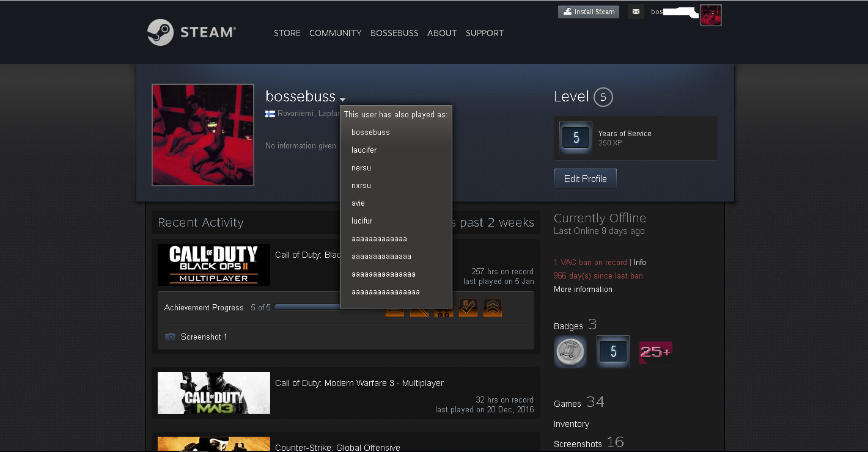The width and height of the screenshot is (868, 452).
Task: Click the Finland flag icon
Action: point(270,114)
